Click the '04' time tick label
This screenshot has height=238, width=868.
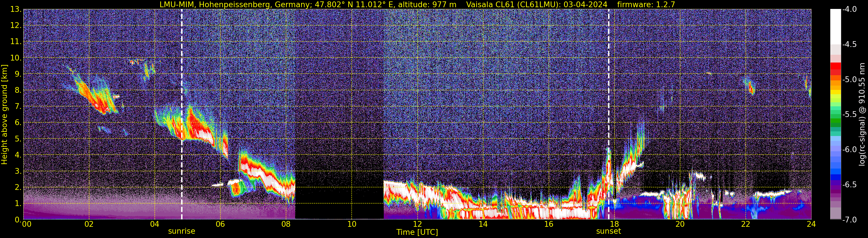point(154,224)
